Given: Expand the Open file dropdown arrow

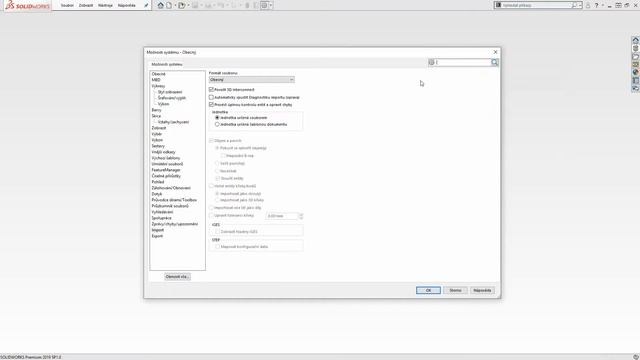Looking at the screenshot, I should click(x=188, y=5).
